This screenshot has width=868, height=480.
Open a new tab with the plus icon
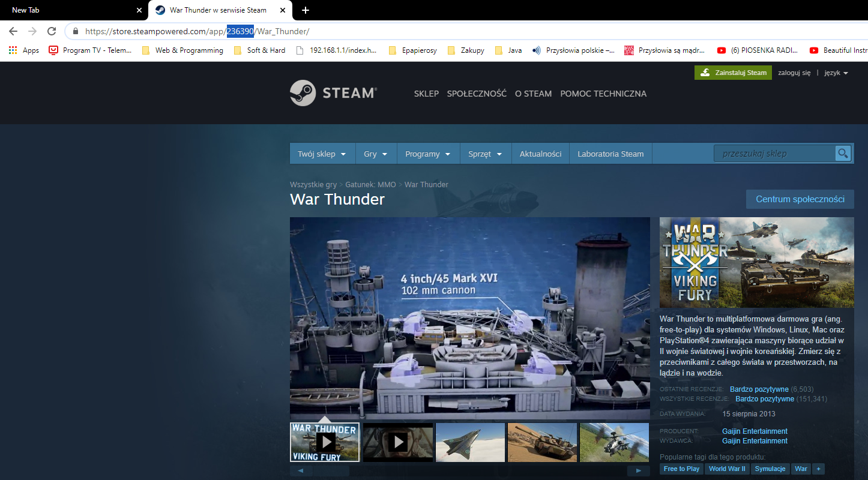[x=306, y=10]
